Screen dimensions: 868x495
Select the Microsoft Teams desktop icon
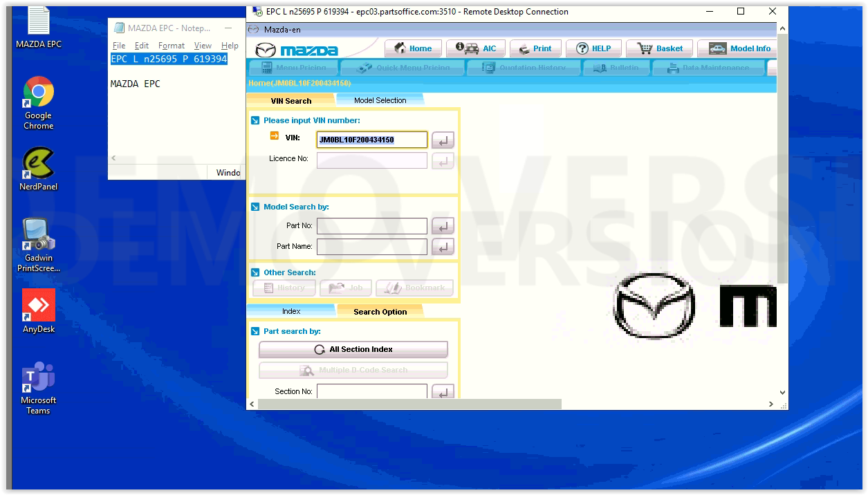pos(39,389)
